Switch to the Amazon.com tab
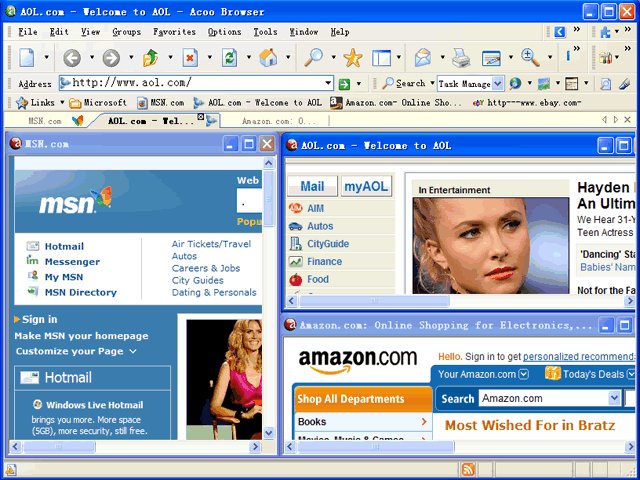Image resolution: width=640 pixels, height=480 pixels. (x=278, y=121)
